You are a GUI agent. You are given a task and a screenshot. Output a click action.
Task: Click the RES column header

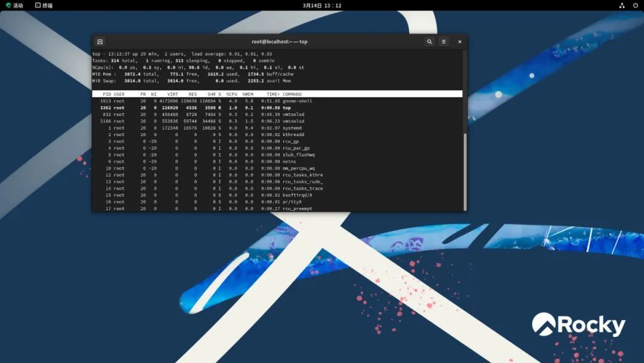click(x=193, y=94)
